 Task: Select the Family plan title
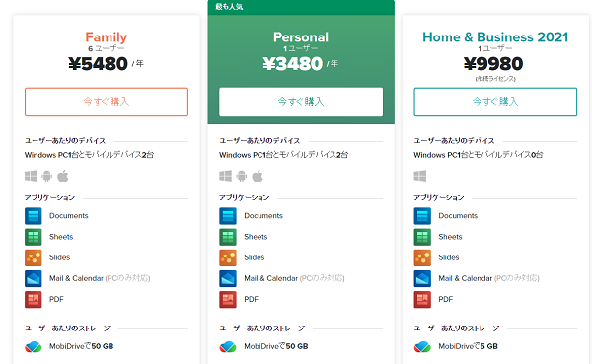pyautogui.click(x=107, y=37)
